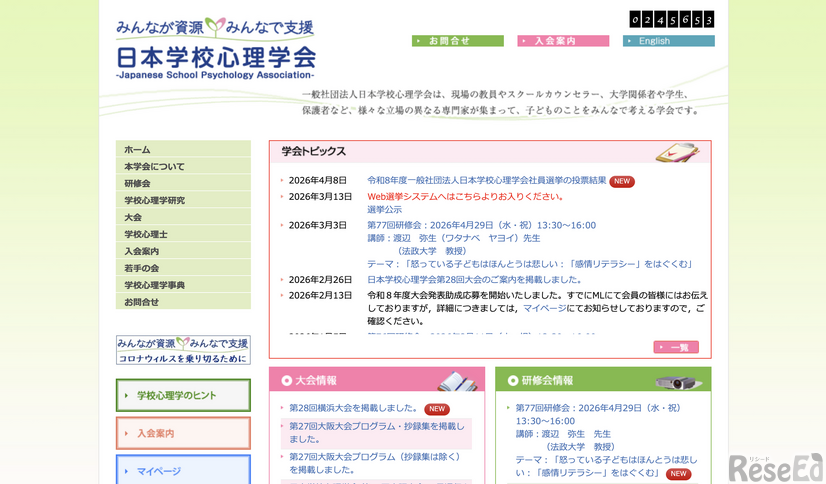Click the 学会トピックス heading text
Screen dimensions: 826x484
[313, 151]
